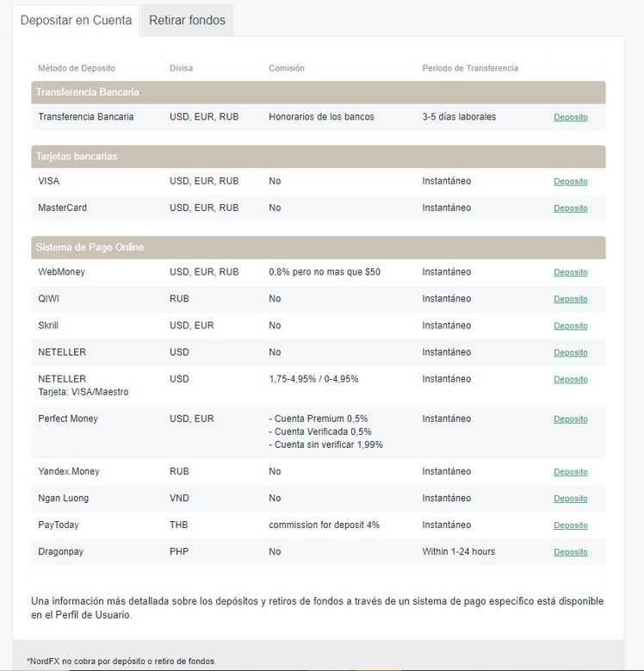This screenshot has height=671, width=644.
Task: Click the 'Tarjeta: VISA/Maestro' text
Action: point(84,392)
